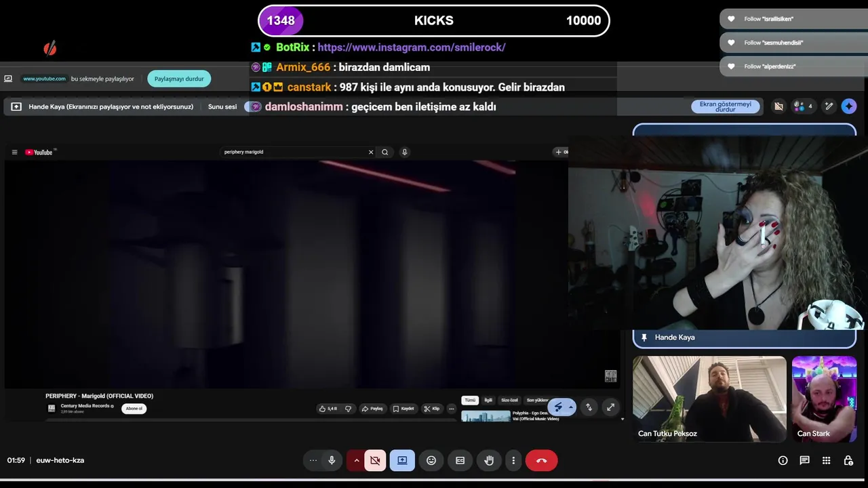Click the swap layout arrows icon
Viewport: 868px width, 488px height.
(589, 407)
